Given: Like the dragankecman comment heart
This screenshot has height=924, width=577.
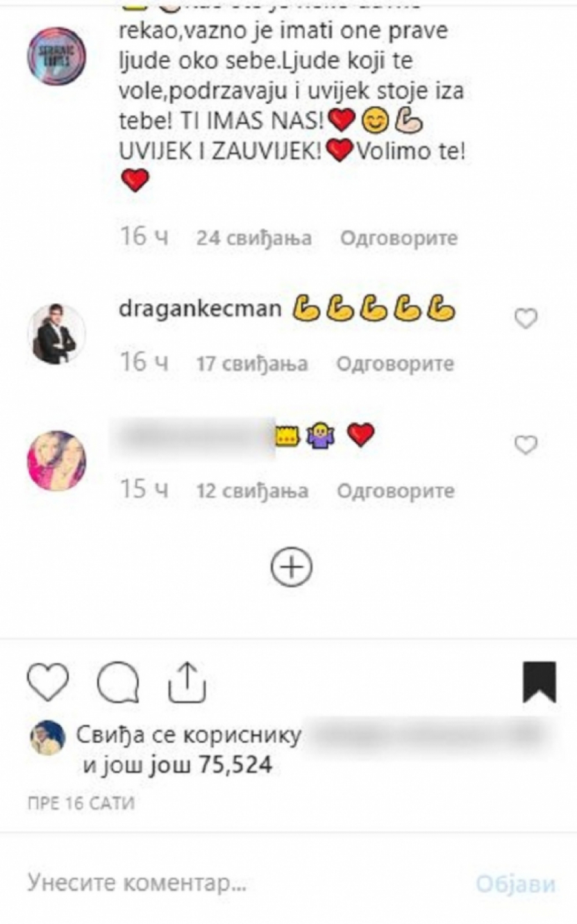Looking at the screenshot, I should pyautogui.click(x=526, y=318).
